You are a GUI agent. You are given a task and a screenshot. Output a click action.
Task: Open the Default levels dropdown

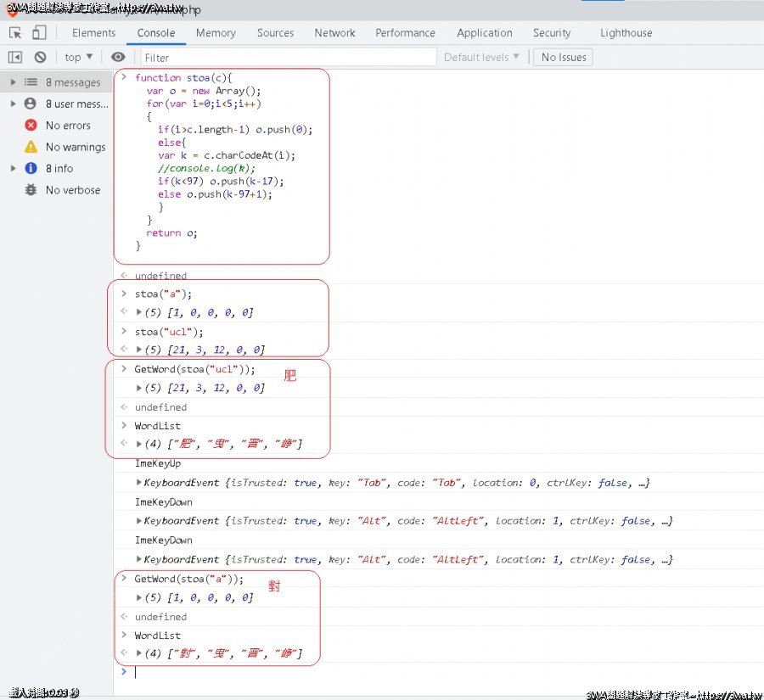click(481, 57)
